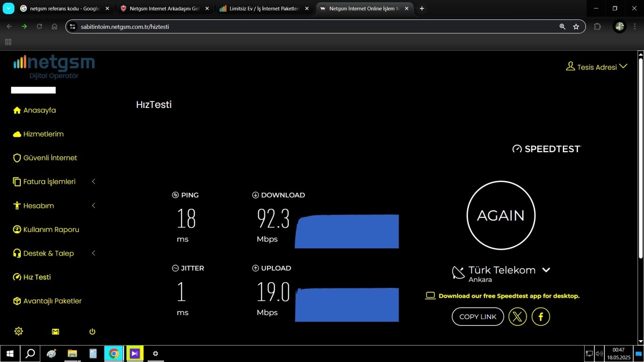Open the taskbar clock and date
This screenshot has height=362, width=644.
click(619, 354)
